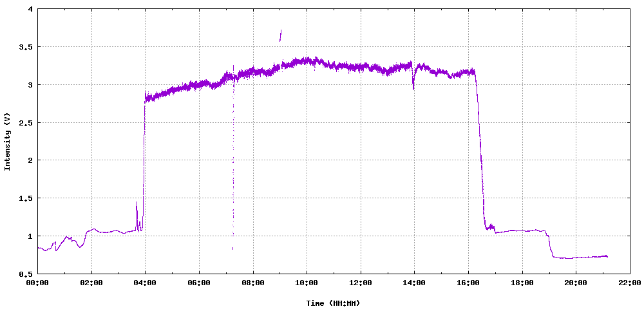Click the y-axis value 0.5
The image size is (644, 309).
[25, 274]
